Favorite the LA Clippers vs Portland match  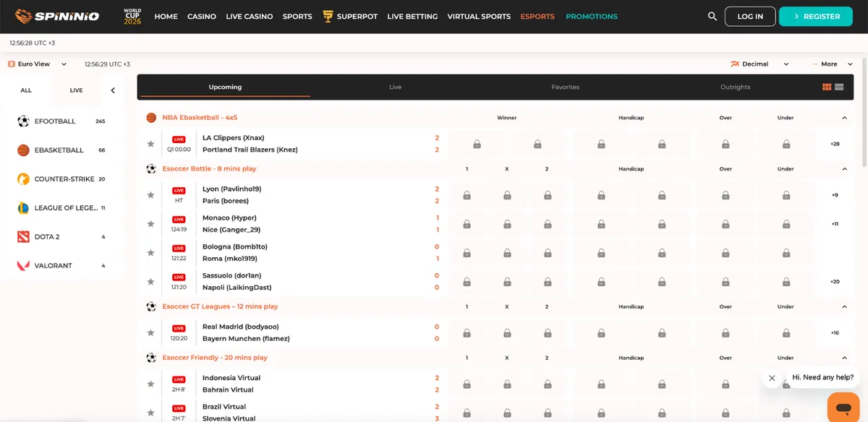tap(150, 144)
